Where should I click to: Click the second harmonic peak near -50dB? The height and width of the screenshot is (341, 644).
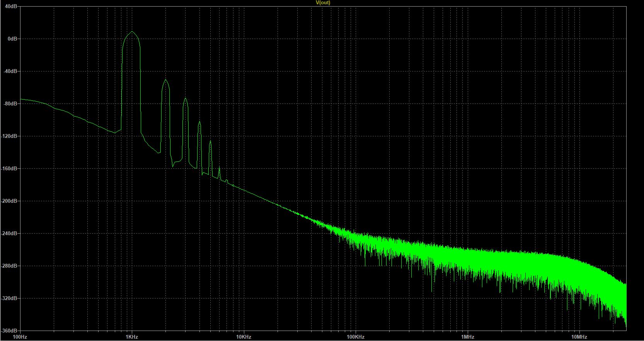[x=166, y=80]
